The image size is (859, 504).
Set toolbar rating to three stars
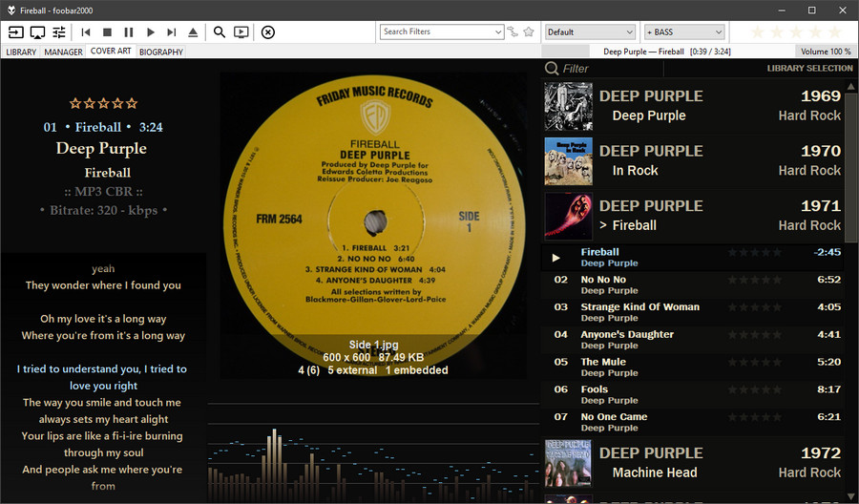tap(796, 31)
